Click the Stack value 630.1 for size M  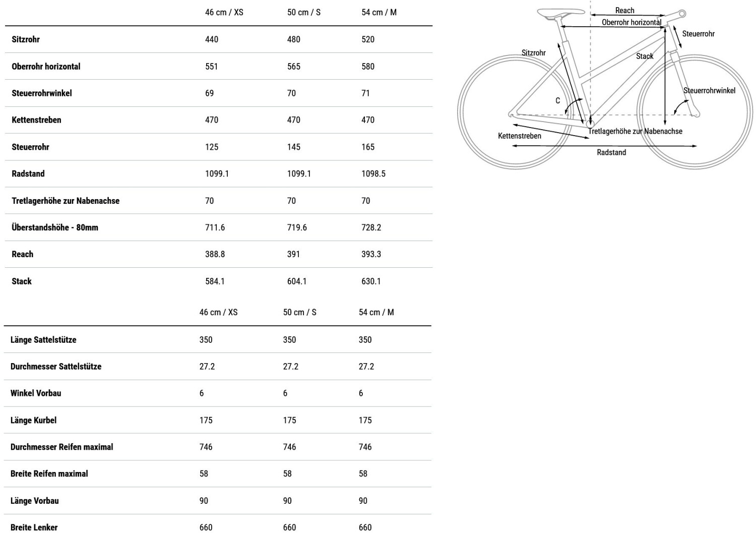(371, 281)
